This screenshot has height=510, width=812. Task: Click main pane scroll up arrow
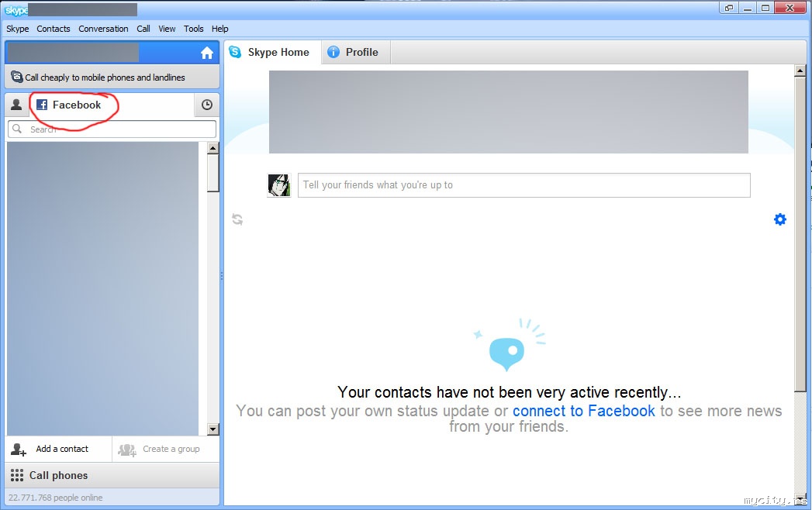pyautogui.click(x=800, y=71)
